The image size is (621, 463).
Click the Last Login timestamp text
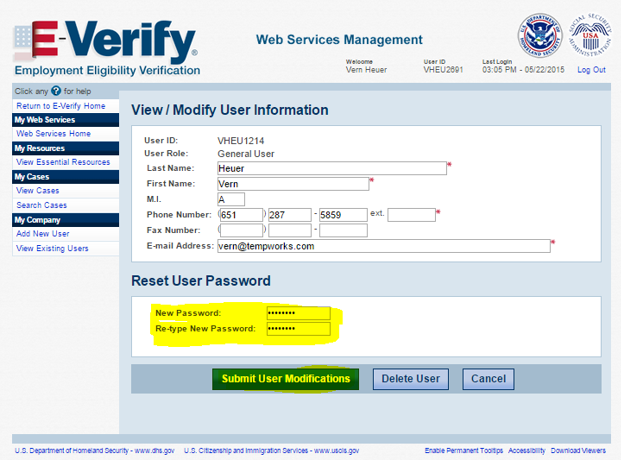pos(523,70)
